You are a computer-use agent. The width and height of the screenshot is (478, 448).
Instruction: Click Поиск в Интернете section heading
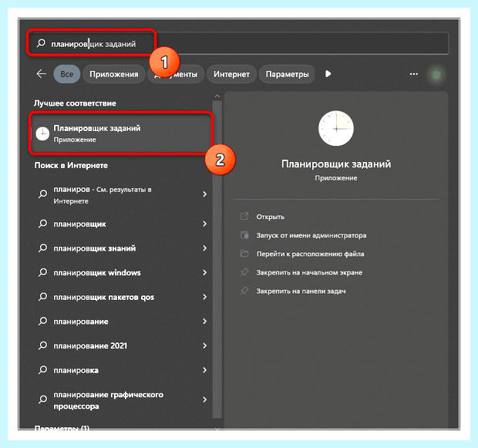pos(71,165)
